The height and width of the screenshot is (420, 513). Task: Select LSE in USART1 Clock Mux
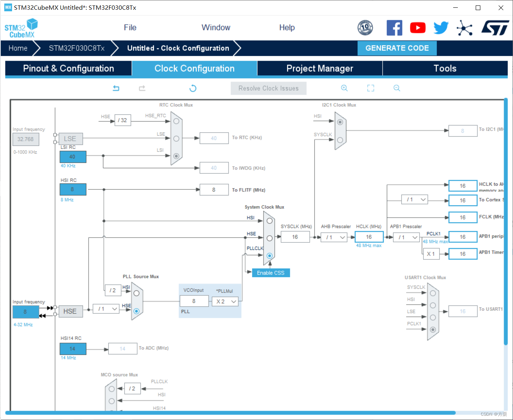click(433, 317)
